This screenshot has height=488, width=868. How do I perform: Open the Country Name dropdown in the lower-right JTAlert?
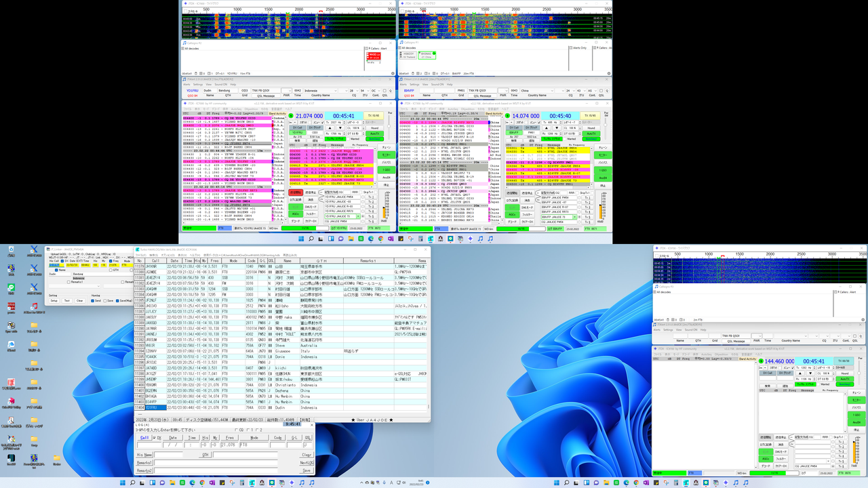pos(791,336)
